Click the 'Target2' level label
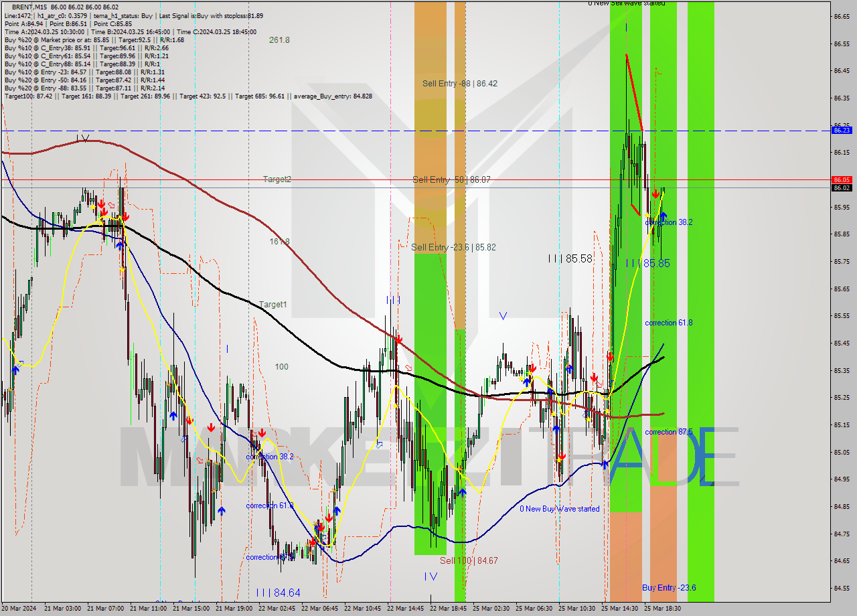 tap(277, 179)
